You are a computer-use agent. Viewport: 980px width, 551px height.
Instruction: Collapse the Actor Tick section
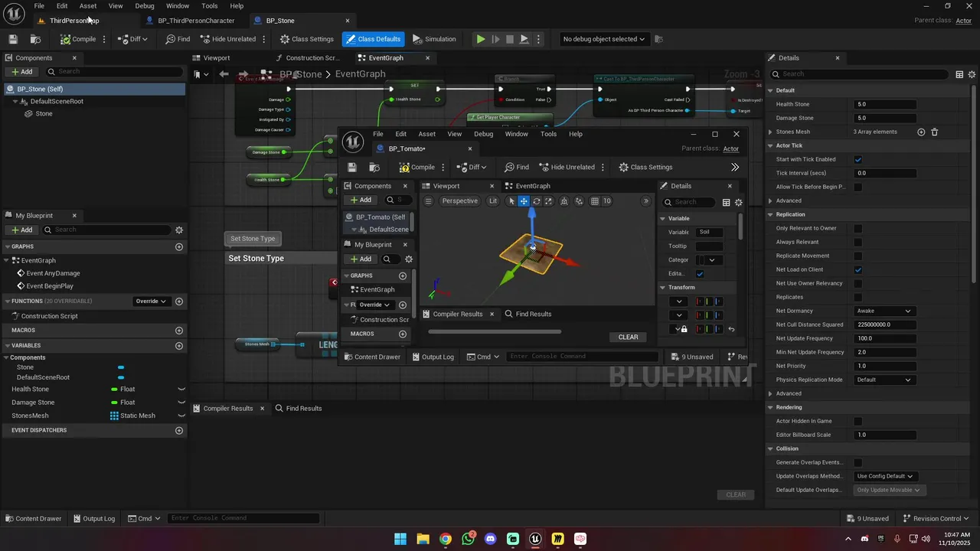[x=770, y=145]
